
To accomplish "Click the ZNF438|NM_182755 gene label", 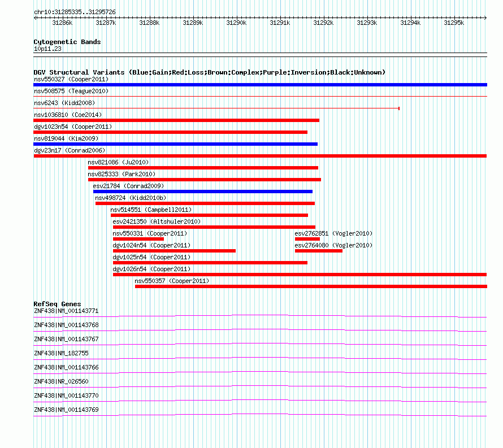I will (x=61, y=354).
